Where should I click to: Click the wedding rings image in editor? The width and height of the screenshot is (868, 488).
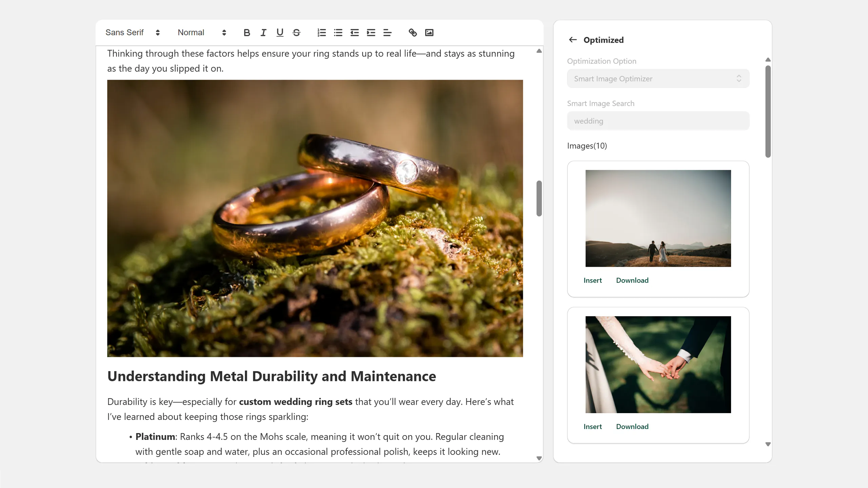click(315, 218)
